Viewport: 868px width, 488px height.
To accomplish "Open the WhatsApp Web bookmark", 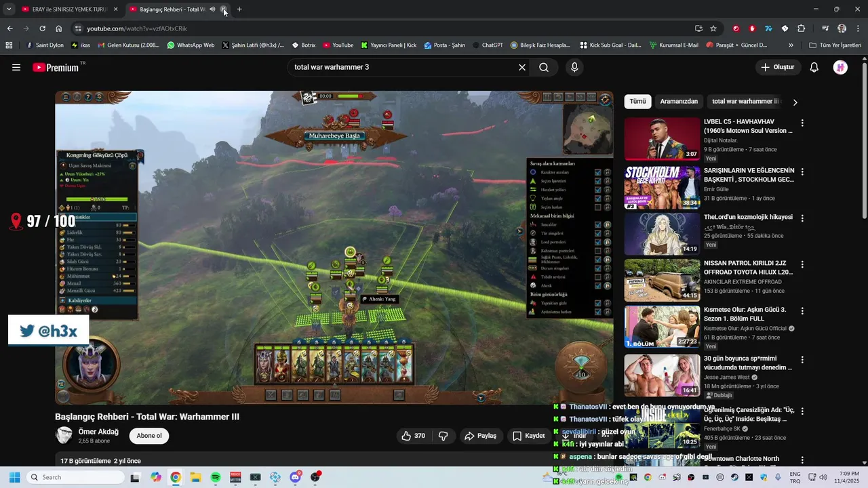I will point(191,45).
